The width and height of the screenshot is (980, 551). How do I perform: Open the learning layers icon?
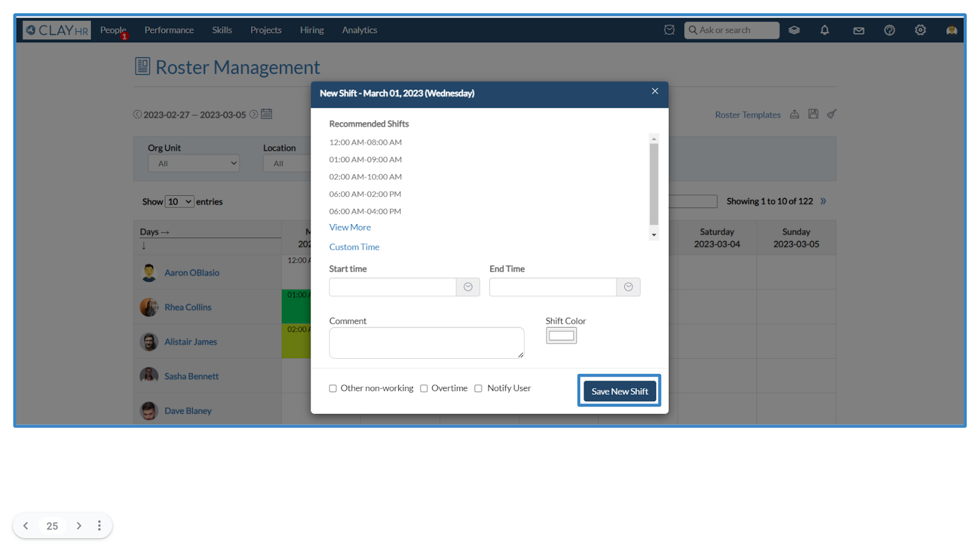(794, 30)
